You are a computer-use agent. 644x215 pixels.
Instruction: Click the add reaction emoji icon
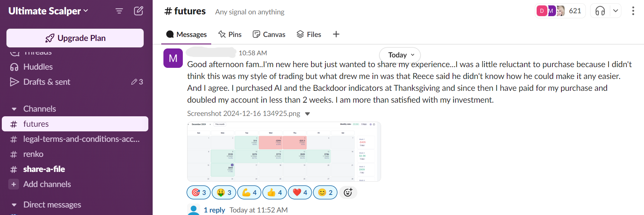click(348, 192)
